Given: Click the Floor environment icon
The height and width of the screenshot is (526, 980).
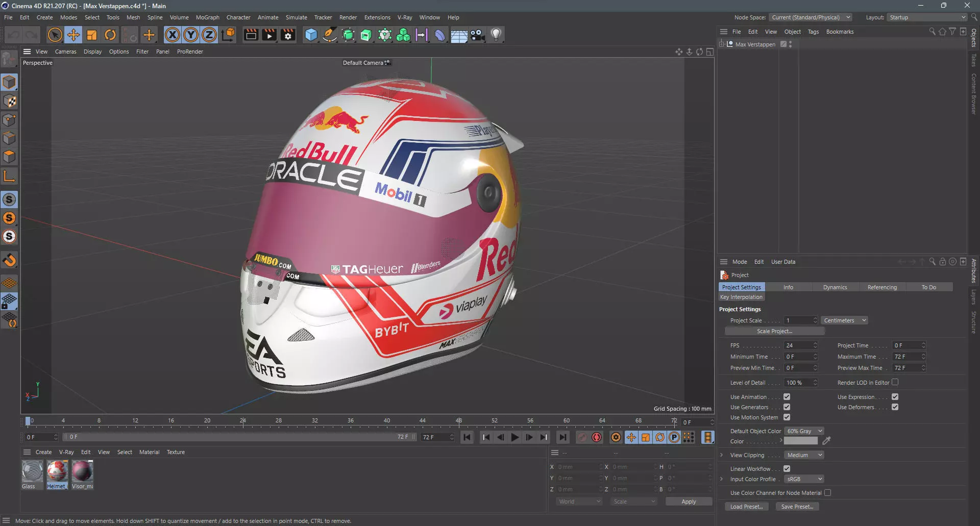Looking at the screenshot, I should coord(459,35).
